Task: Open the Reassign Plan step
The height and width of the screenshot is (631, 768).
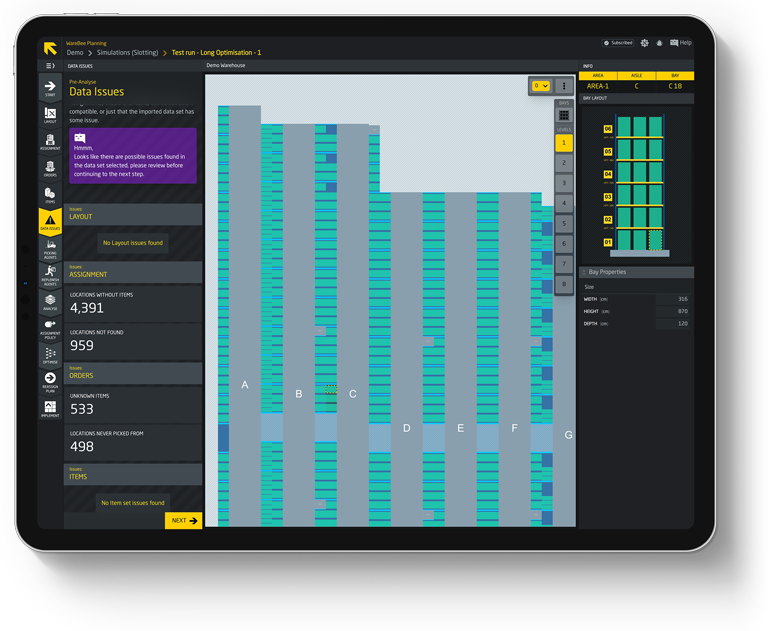Action: (x=50, y=382)
